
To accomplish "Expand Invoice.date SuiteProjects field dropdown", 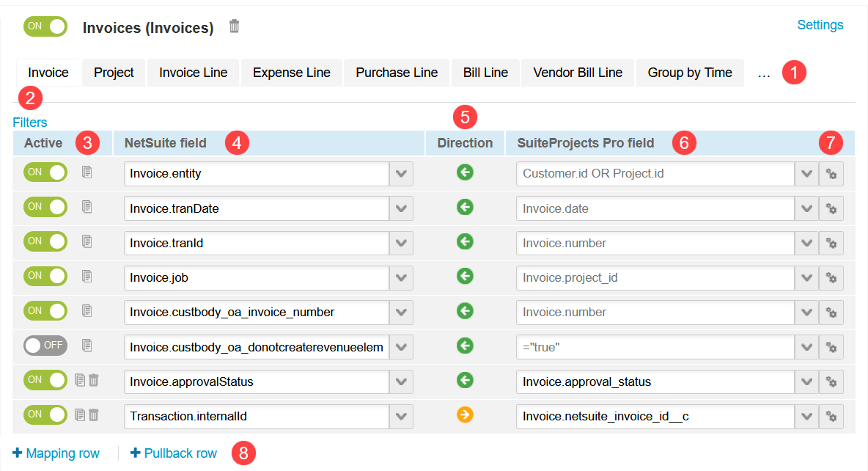I will coord(807,209).
